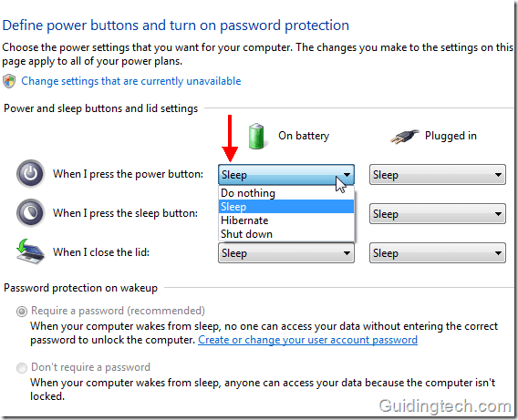Select Require a password radio button
Screen dimensions: 518x420
pos(22,312)
